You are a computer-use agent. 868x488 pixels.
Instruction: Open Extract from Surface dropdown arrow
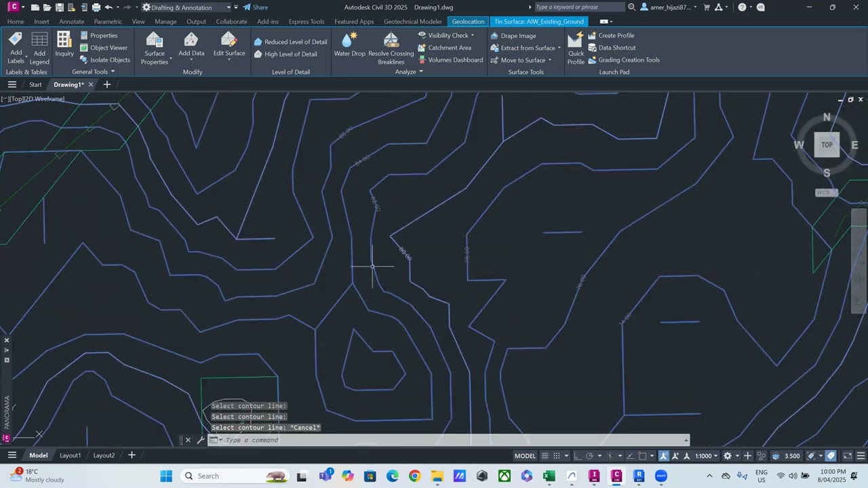pyautogui.click(x=559, y=48)
